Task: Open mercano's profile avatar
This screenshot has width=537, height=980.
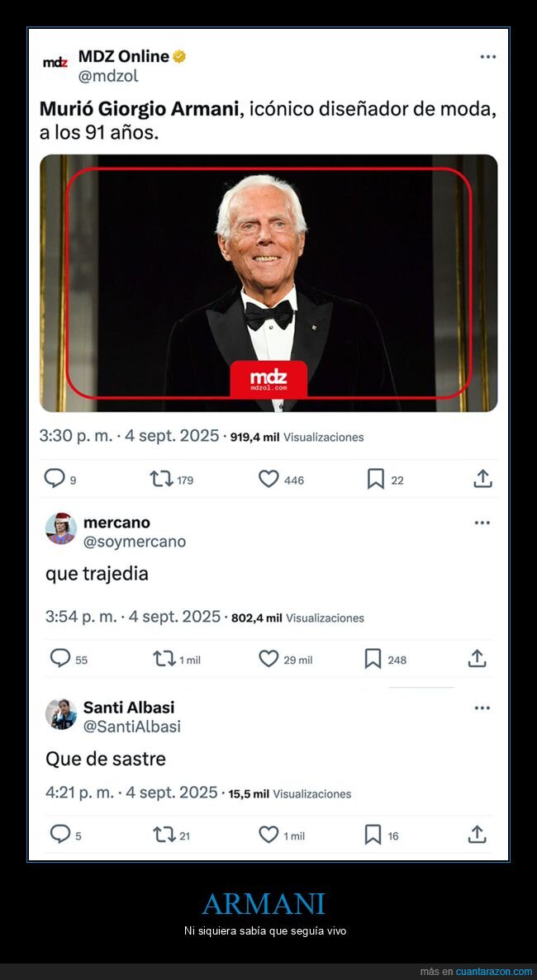Action: pyautogui.click(x=58, y=531)
